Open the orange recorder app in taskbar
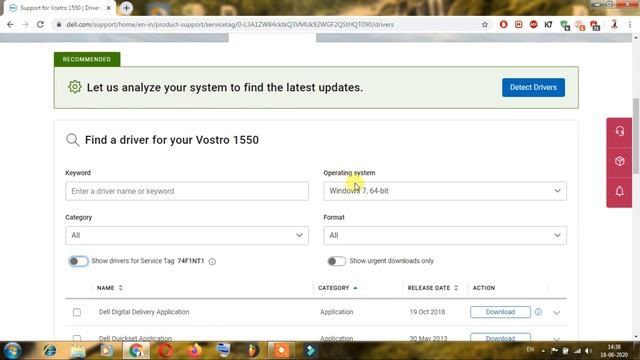 tap(281, 350)
